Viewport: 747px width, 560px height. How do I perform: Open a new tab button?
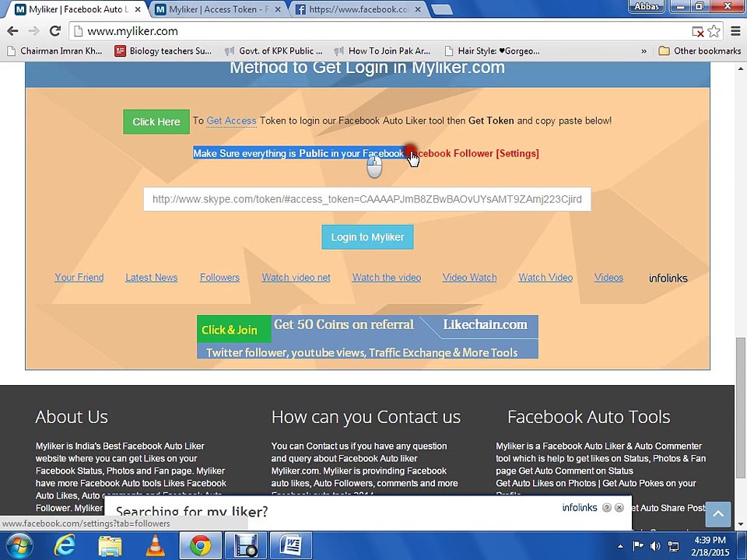point(442,9)
